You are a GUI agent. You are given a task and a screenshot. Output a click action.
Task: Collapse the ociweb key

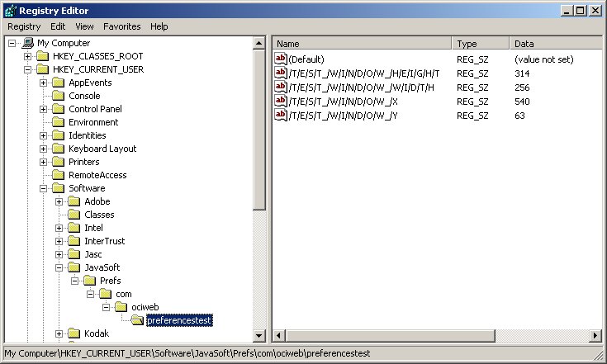[106, 308]
